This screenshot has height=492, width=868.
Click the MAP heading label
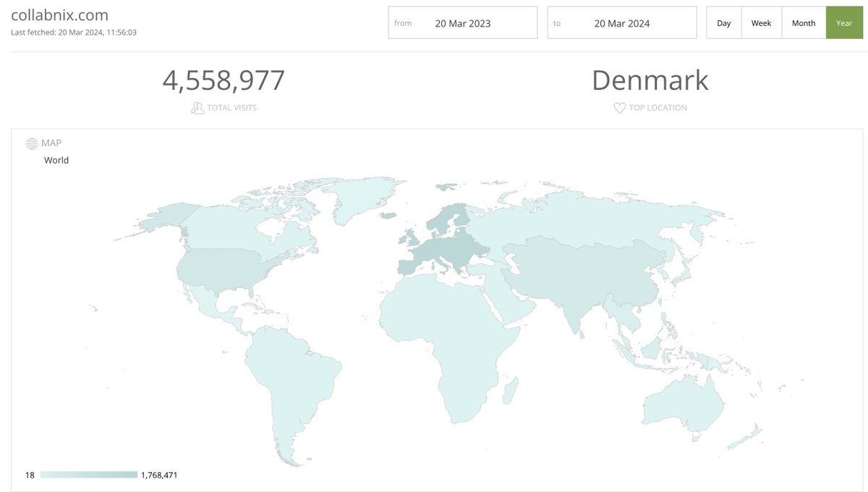(x=51, y=143)
